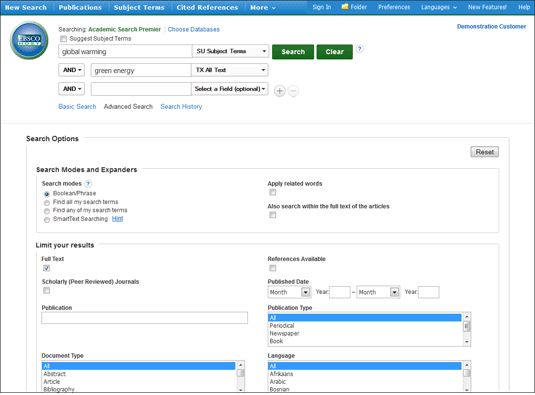Remove a search row with minus icon

click(x=293, y=91)
